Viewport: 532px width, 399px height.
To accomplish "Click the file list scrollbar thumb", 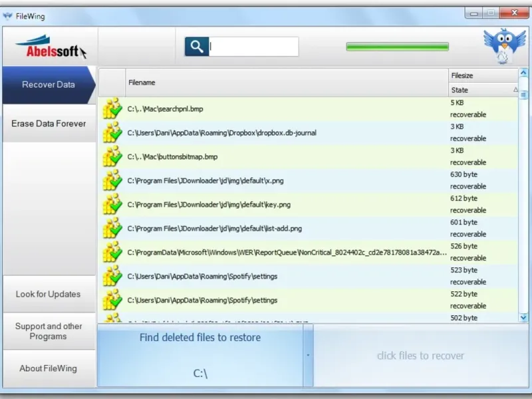I will [523, 94].
